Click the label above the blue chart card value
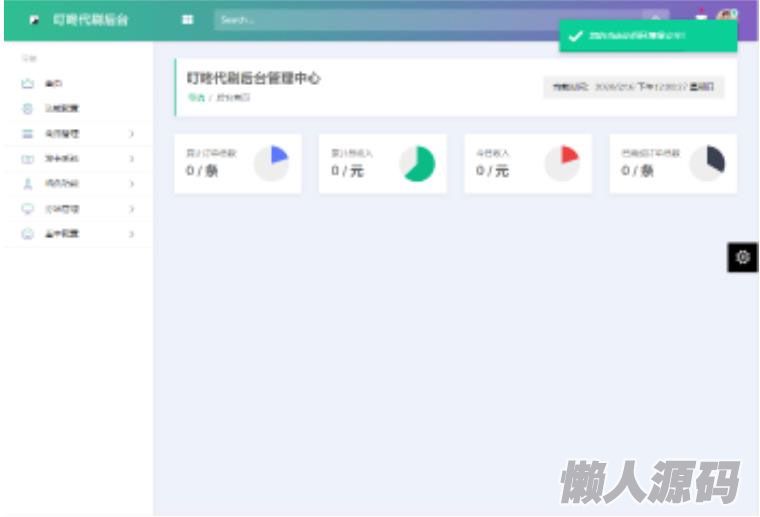This screenshot has width=760, height=517. (x=211, y=153)
